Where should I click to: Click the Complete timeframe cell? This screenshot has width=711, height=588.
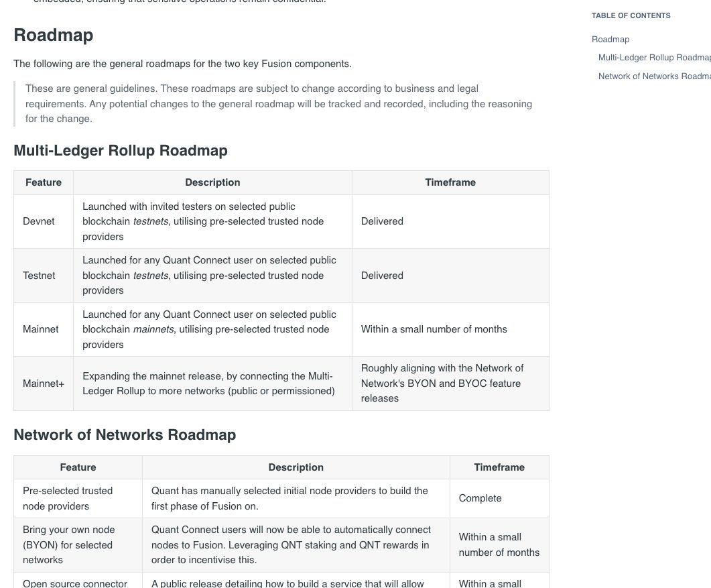click(x=499, y=499)
